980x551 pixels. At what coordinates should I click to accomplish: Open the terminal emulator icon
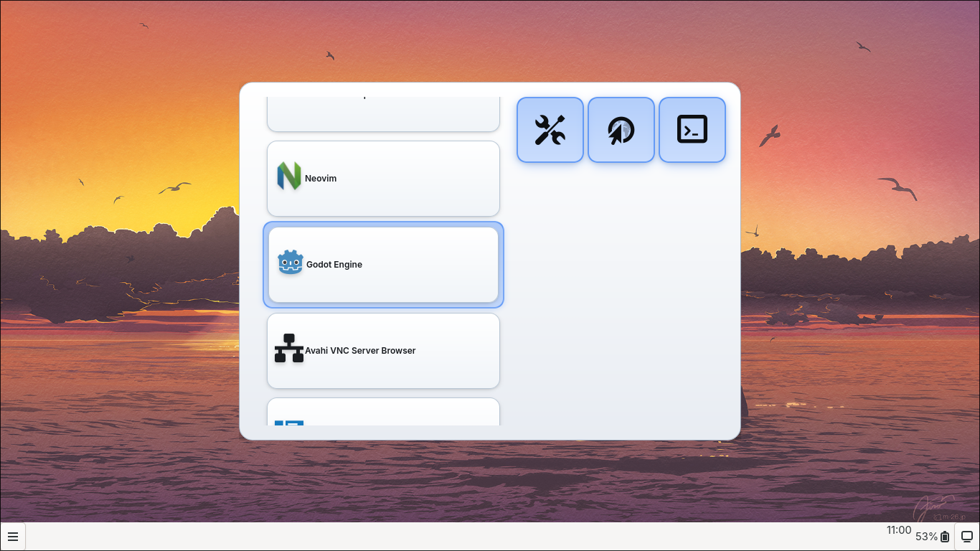coord(692,129)
